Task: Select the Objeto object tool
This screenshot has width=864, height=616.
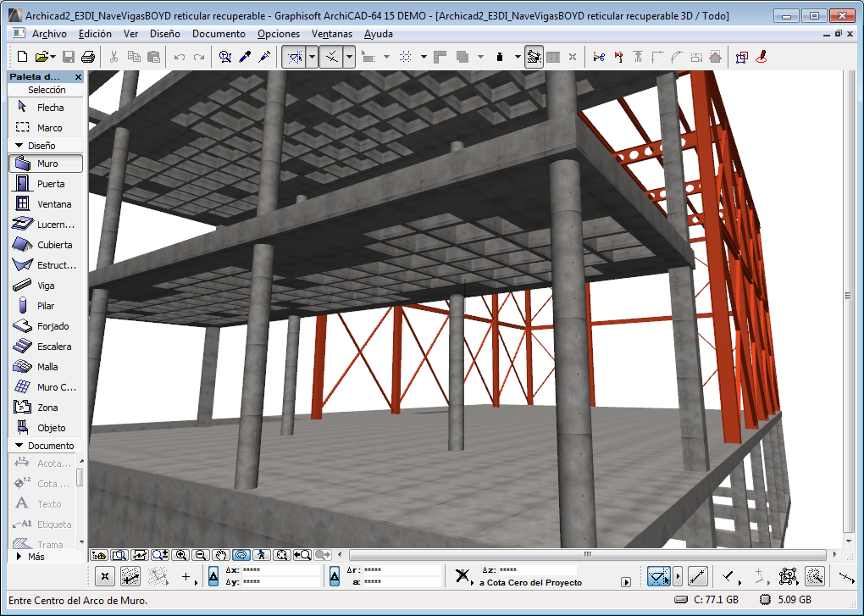Action: tap(46, 428)
